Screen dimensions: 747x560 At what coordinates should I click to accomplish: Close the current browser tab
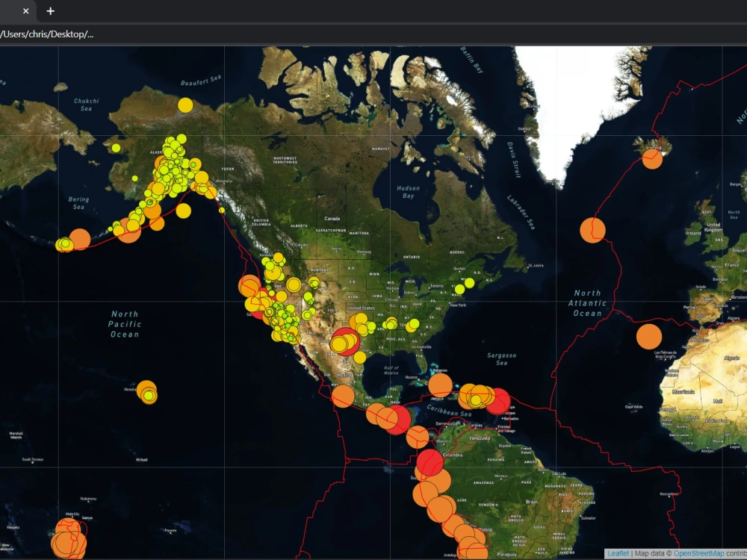[25, 11]
